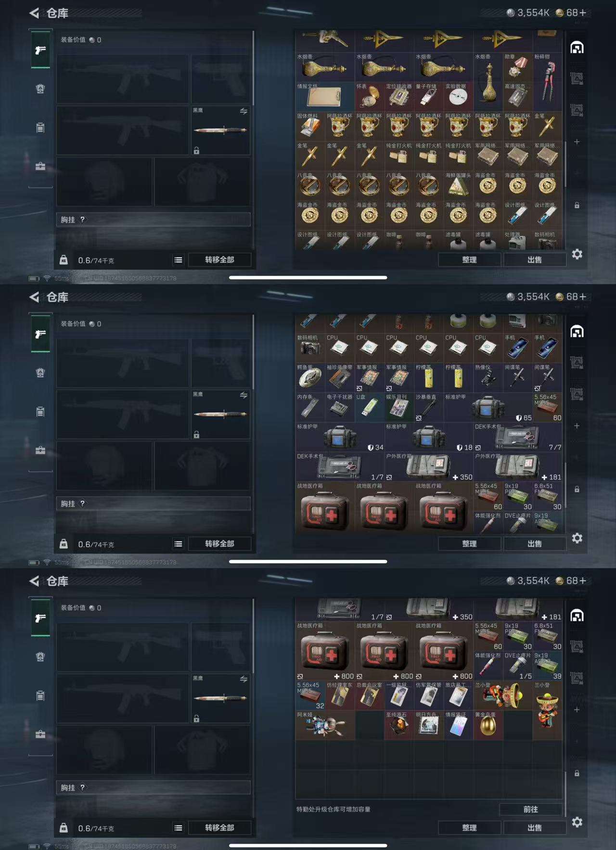Toggle weapon swap arrows beside topmost 黑鹰
Viewport: 616px width, 850px height.
244,111
